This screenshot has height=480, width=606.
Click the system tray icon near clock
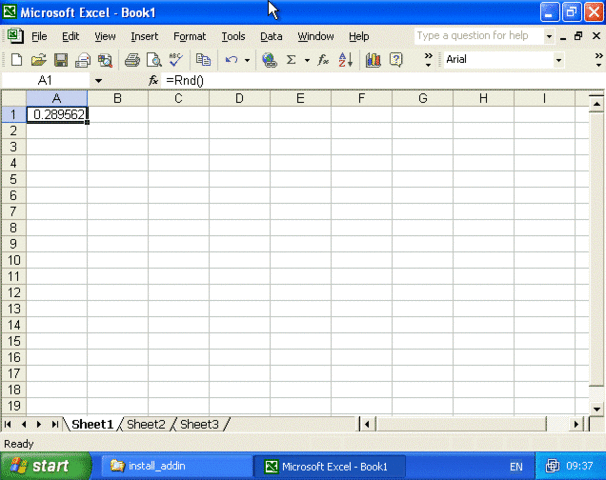pyautogui.click(x=552, y=466)
